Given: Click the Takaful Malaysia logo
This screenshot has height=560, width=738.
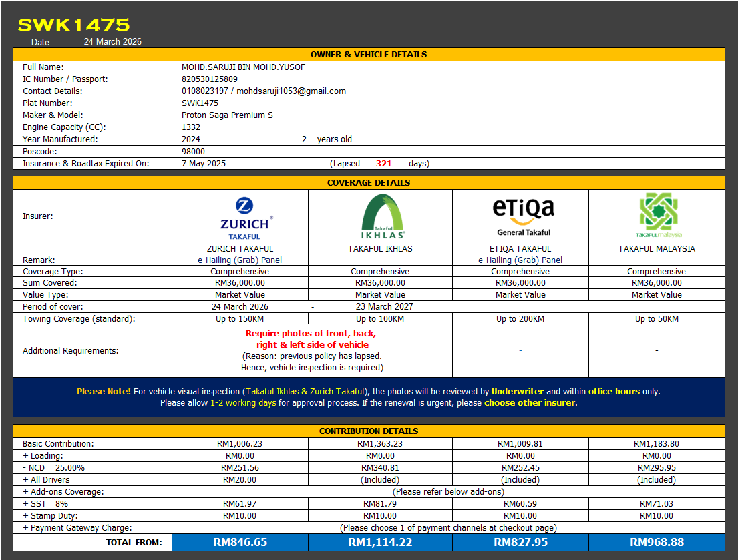Looking at the screenshot, I should [x=658, y=216].
